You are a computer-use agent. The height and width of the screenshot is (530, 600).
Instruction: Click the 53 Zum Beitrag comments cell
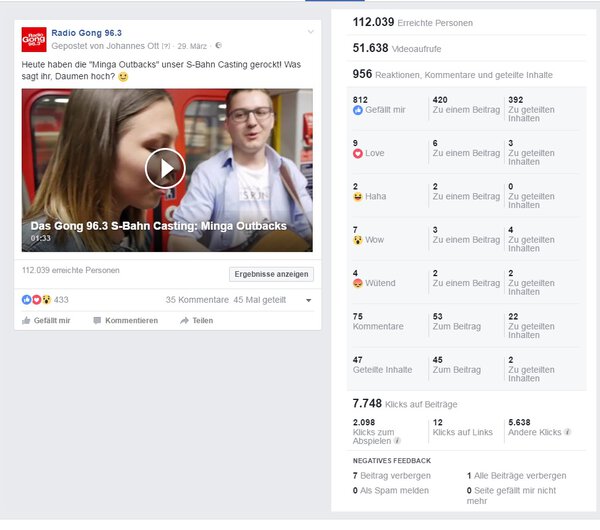click(457, 322)
